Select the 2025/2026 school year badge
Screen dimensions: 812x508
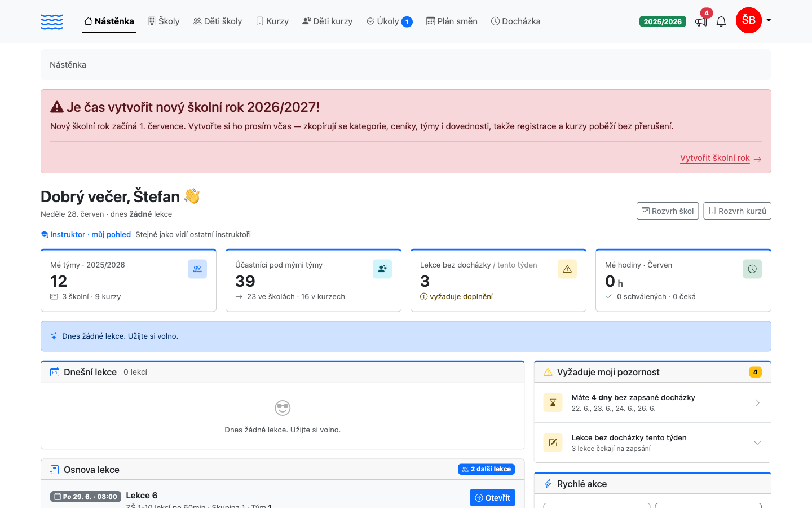pyautogui.click(x=663, y=21)
